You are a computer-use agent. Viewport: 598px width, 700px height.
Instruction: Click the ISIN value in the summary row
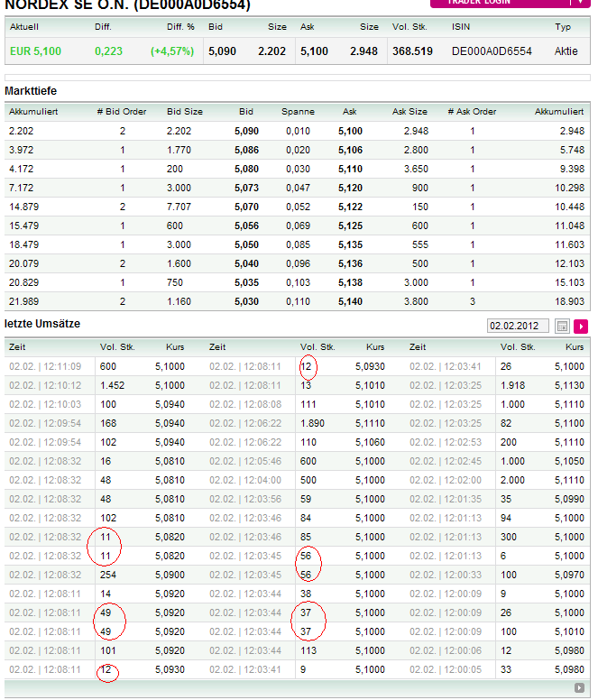click(x=492, y=51)
